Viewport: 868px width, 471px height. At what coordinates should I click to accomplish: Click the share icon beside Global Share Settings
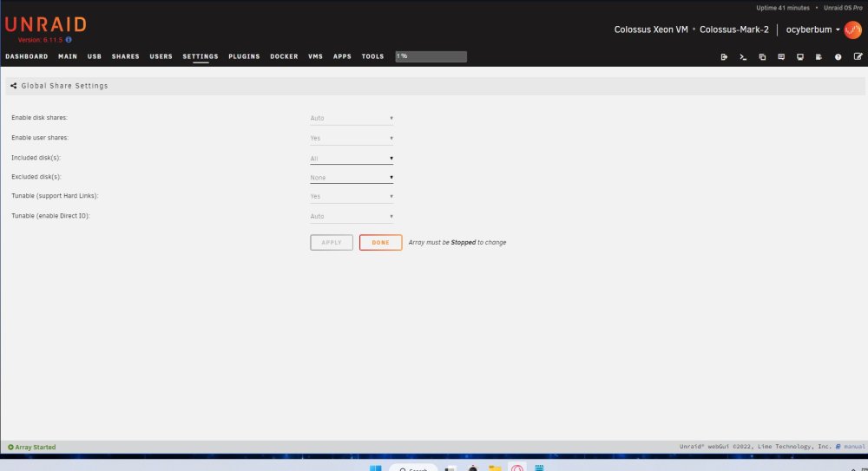coord(13,86)
